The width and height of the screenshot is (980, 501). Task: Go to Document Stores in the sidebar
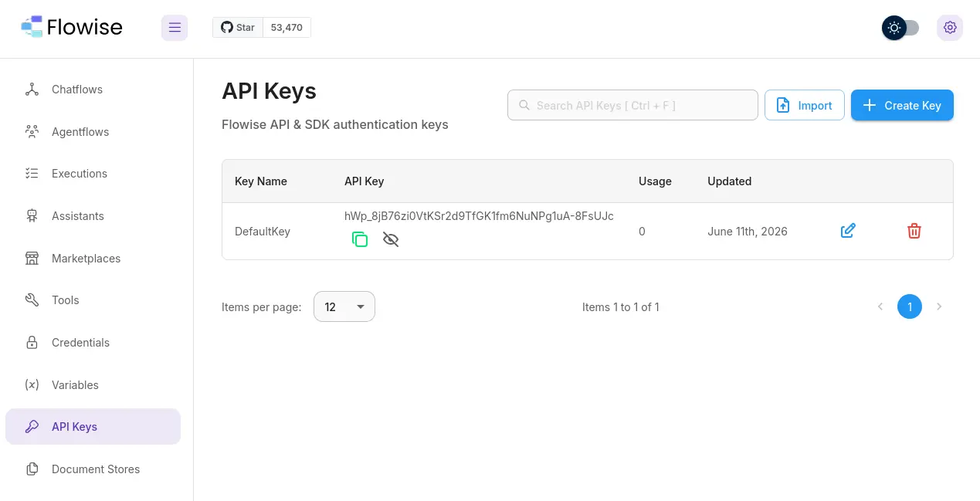point(93,469)
